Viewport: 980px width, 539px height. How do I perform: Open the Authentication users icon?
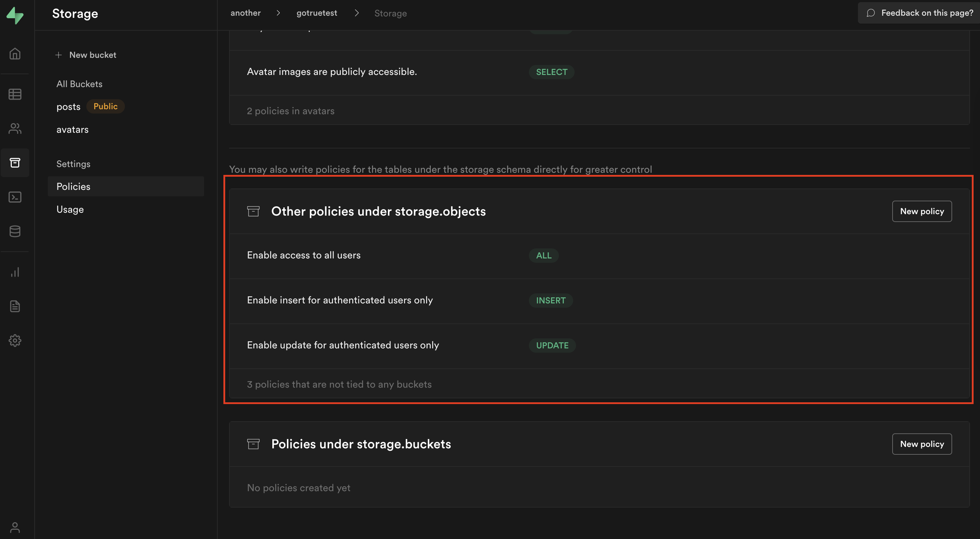coord(15,128)
